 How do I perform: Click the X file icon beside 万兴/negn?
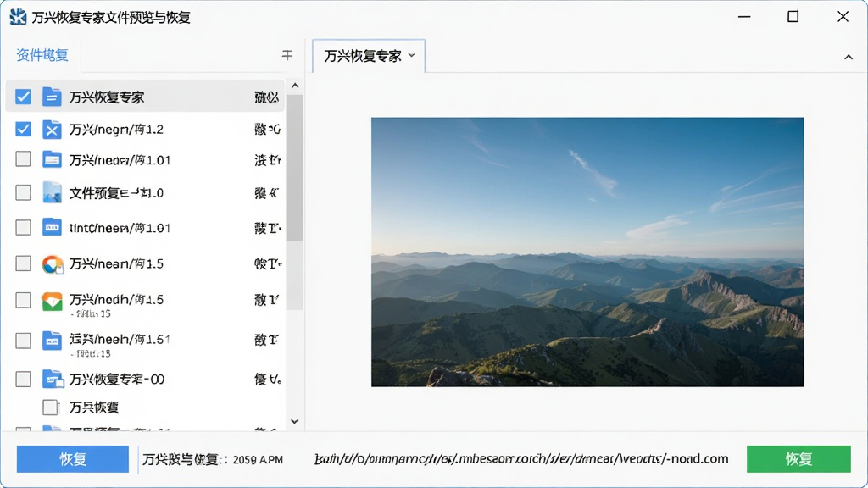(52, 130)
